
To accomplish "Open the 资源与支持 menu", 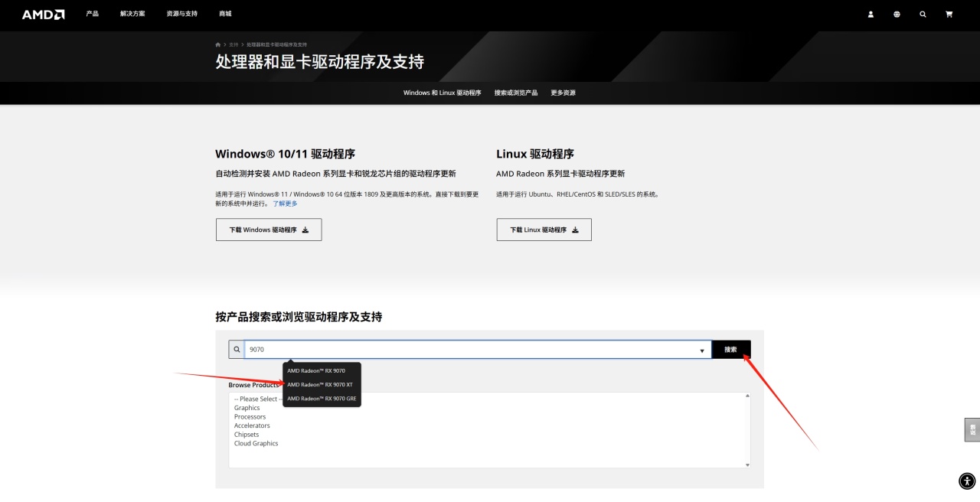I will [x=181, y=14].
